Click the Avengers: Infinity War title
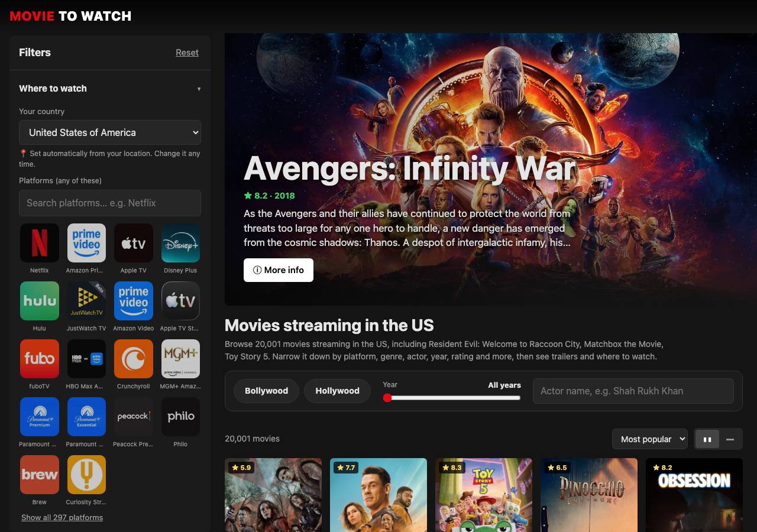Viewport: 757px width, 532px height. pyautogui.click(x=410, y=168)
